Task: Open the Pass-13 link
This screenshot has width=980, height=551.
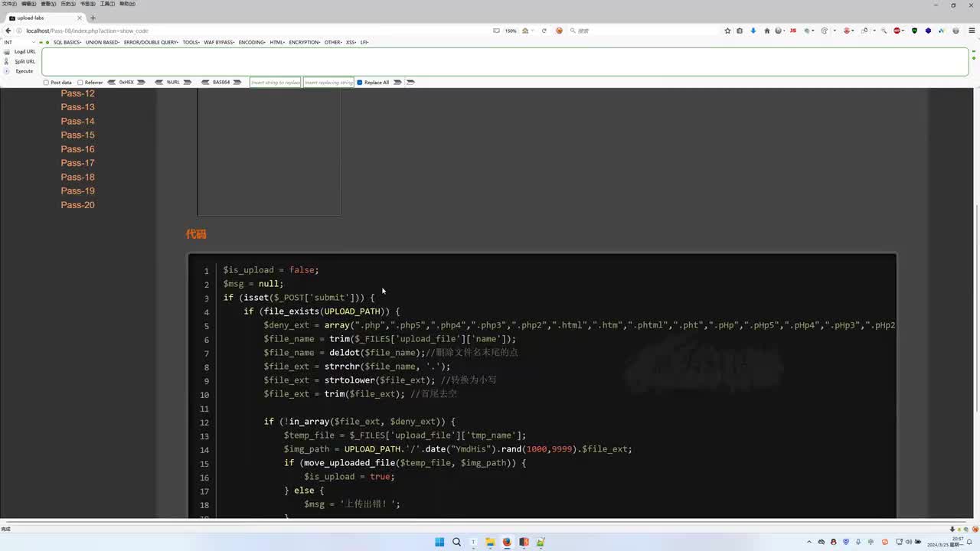Action: [x=78, y=107]
